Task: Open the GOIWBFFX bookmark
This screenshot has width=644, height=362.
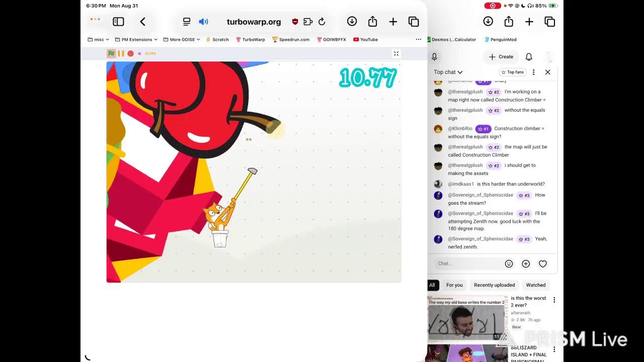Action: click(x=331, y=39)
